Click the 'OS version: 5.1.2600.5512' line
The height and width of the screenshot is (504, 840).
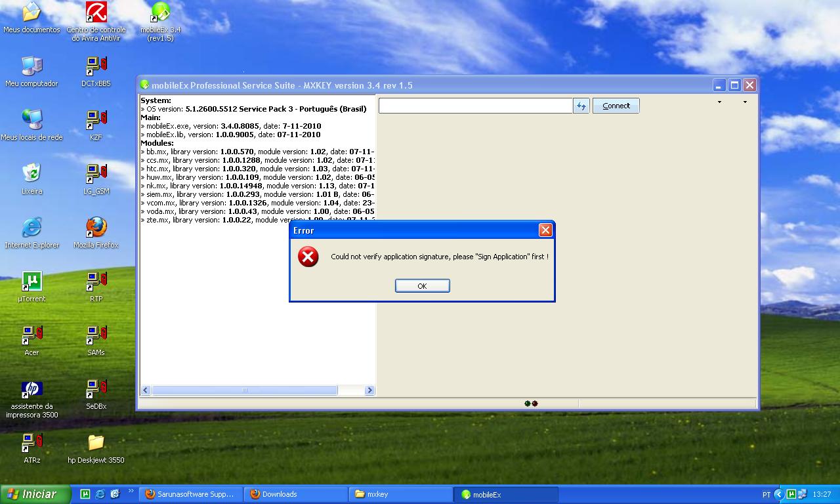pyautogui.click(x=253, y=109)
